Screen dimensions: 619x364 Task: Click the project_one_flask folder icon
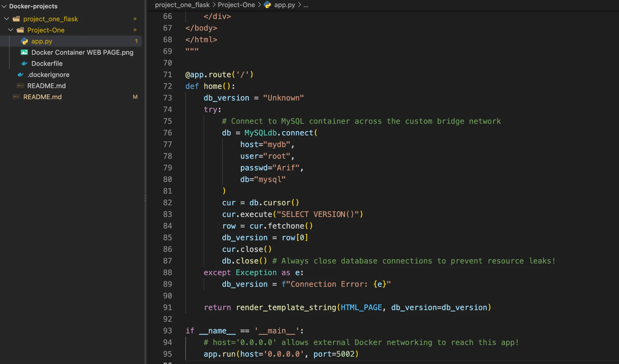point(16,19)
